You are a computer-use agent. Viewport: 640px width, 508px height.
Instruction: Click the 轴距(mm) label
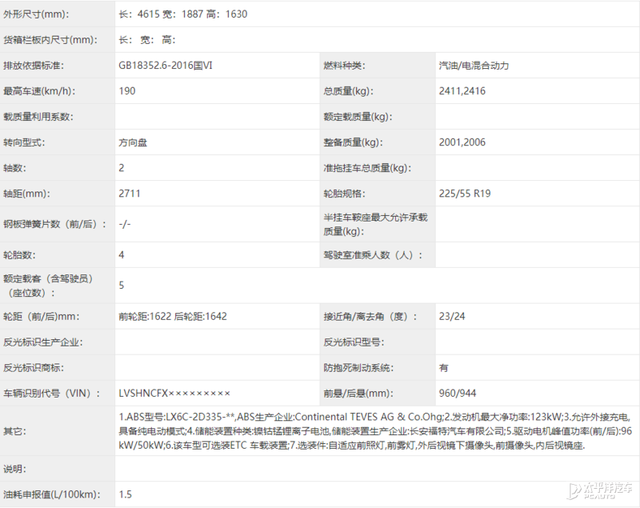pos(27,193)
